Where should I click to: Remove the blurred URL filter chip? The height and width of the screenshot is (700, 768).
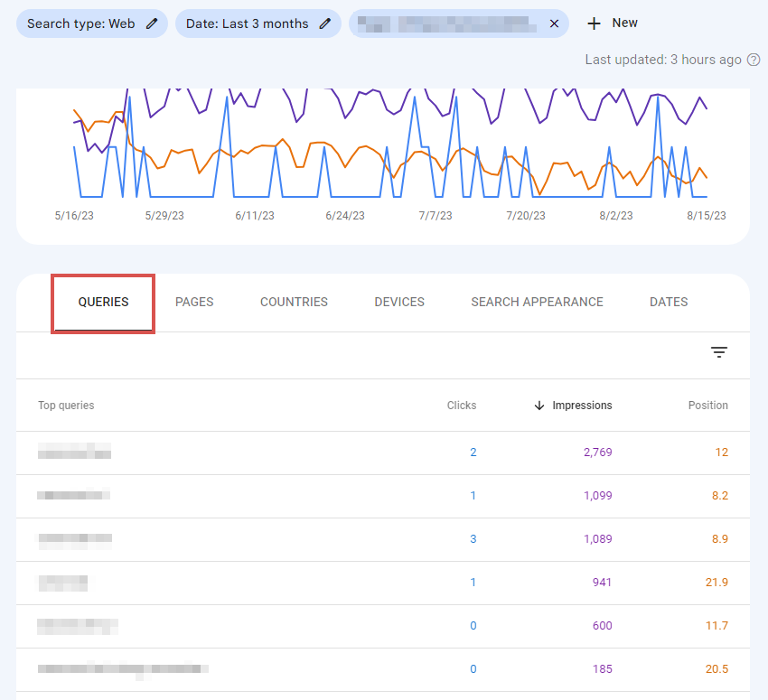pyautogui.click(x=554, y=23)
